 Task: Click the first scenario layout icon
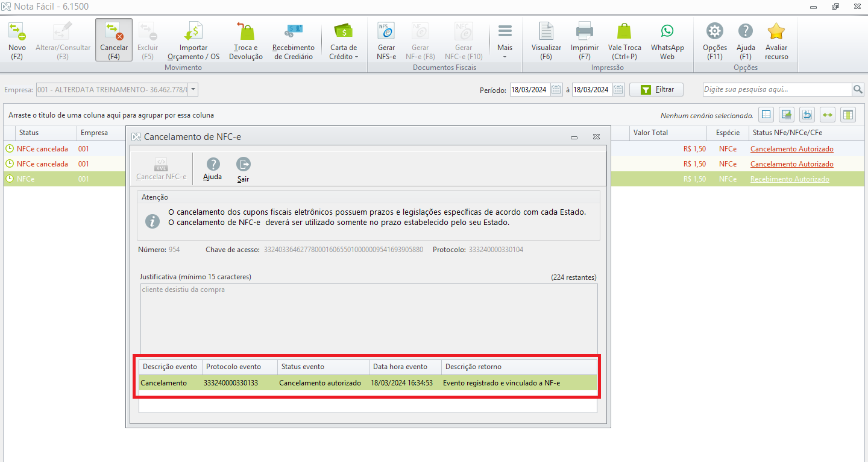click(x=766, y=115)
